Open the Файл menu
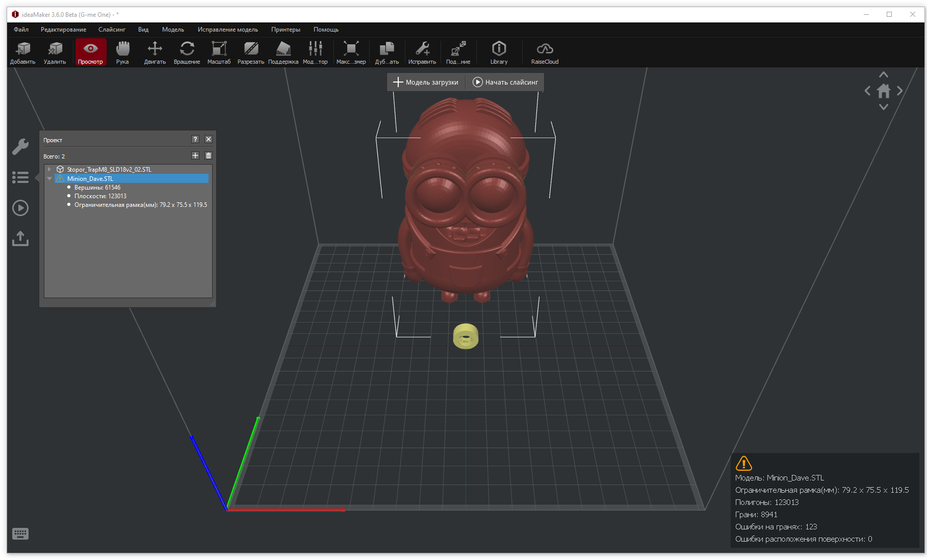The image size is (927, 560). [x=21, y=30]
